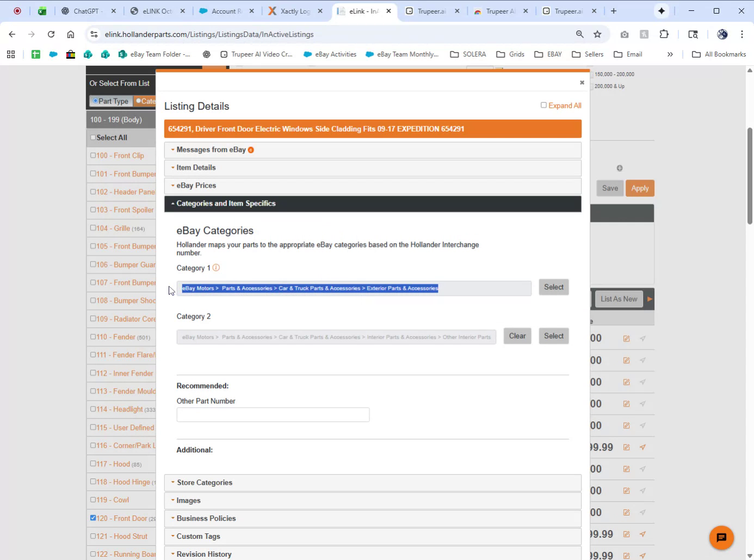Expand the Business Policies section
This screenshot has height=560, width=754.
click(x=373, y=518)
